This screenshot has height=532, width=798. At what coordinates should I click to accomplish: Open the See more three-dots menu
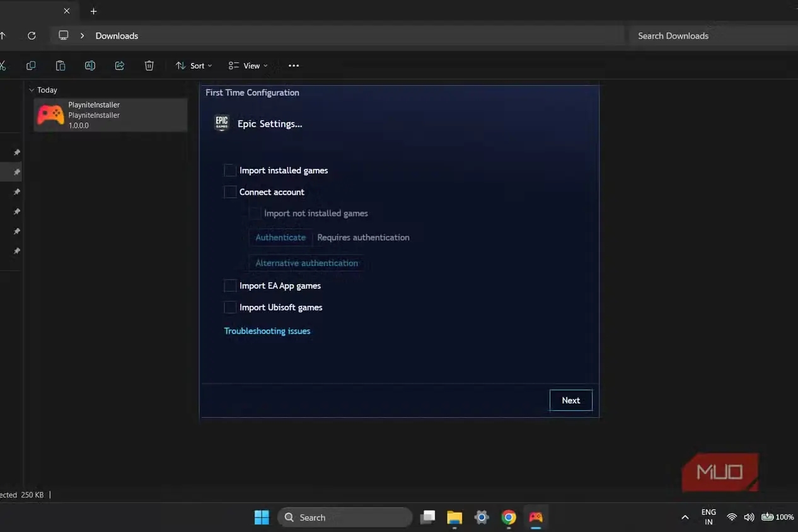[294, 66]
